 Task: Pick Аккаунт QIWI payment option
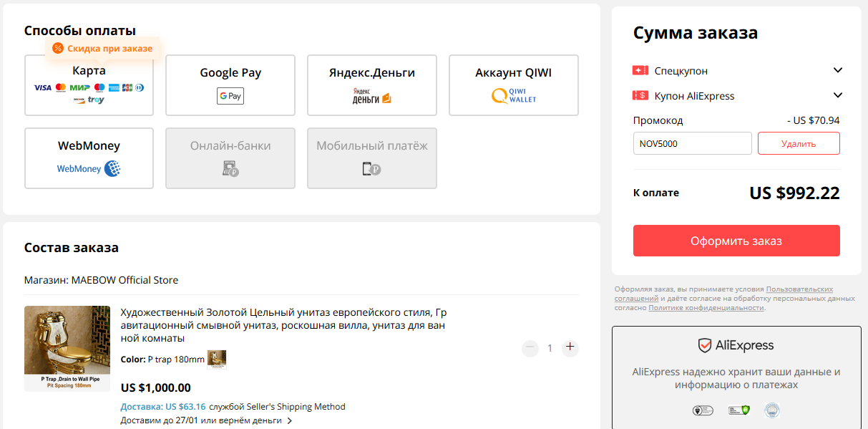pyautogui.click(x=514, y=85)
